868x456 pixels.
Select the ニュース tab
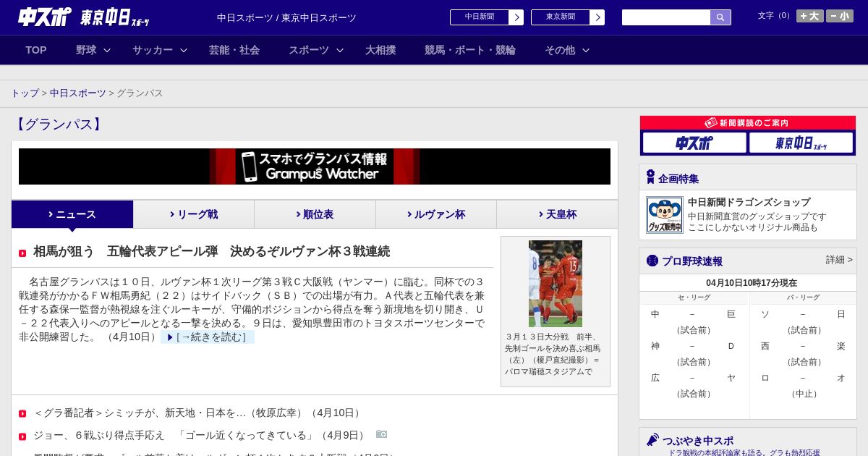click(72, 214)
